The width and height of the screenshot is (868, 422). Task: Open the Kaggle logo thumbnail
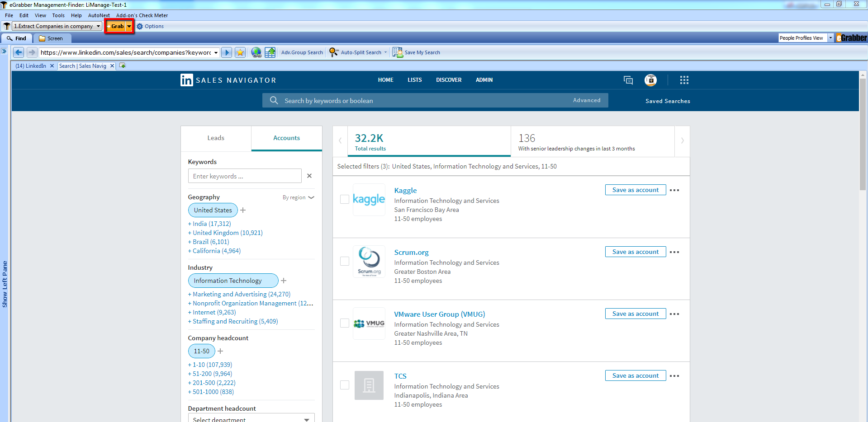point(369,200)
